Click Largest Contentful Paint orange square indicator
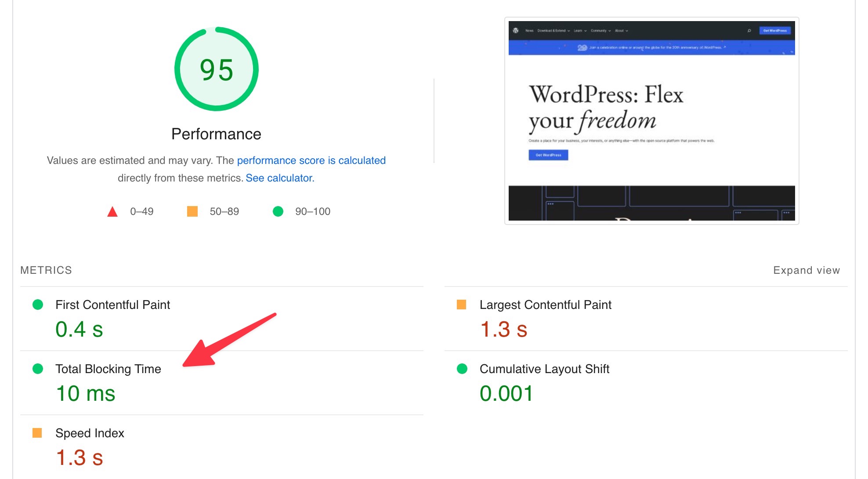Screen dimensions: 868x479 pos(461,305)
